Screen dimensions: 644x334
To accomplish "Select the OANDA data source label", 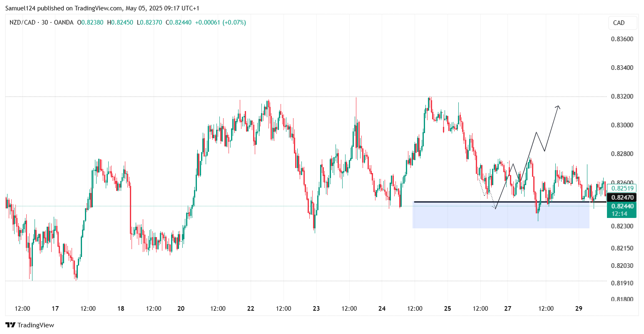I will click(63, 22).
